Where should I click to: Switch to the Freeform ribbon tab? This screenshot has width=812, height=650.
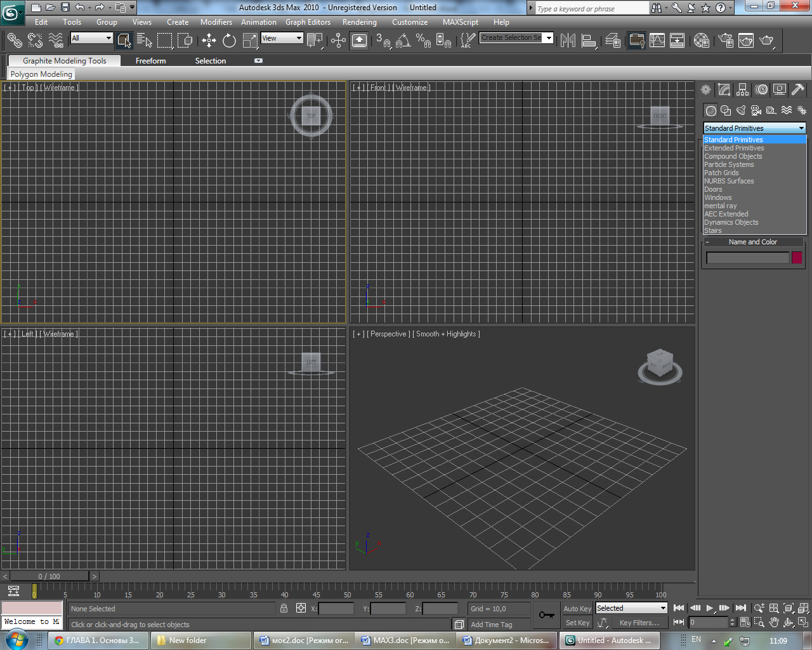pos(150,61)
